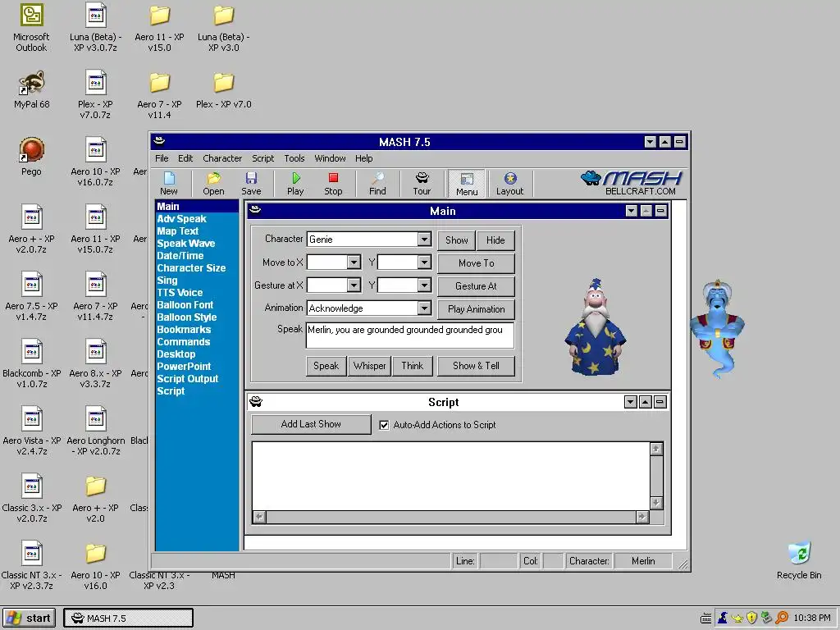Image resolution: width=840 pixels, height=630 pixels.
Task: Click the genie lamp icon in system tray
Action: [x=737, y=618]
